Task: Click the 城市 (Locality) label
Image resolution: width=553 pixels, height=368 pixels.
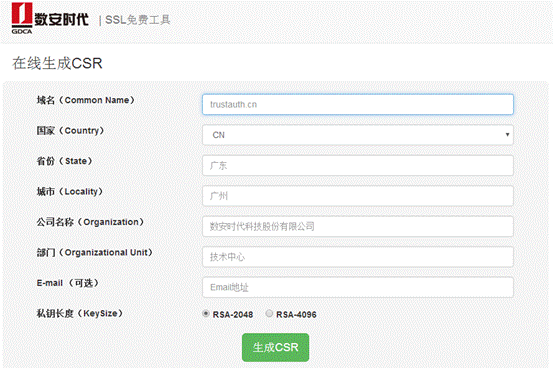Action: point(70,192)
